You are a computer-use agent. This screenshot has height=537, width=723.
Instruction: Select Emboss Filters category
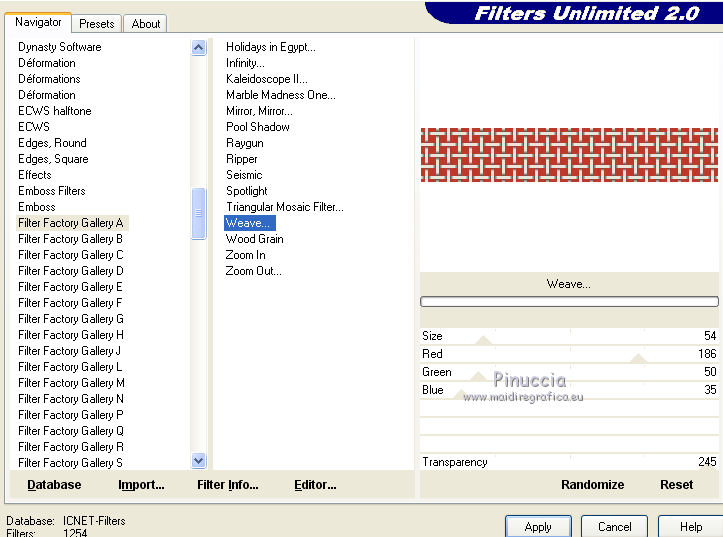click(52, 191)
